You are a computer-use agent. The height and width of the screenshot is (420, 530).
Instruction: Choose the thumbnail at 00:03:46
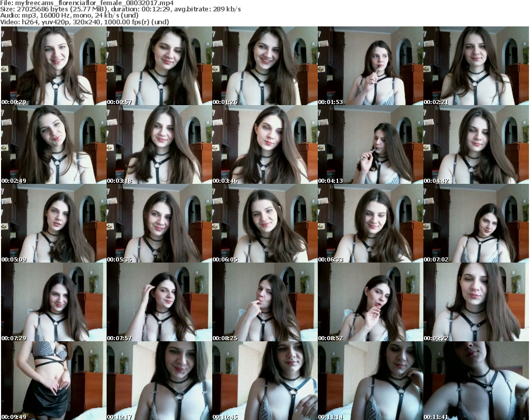pyautogui.click(x=264, y=144)
